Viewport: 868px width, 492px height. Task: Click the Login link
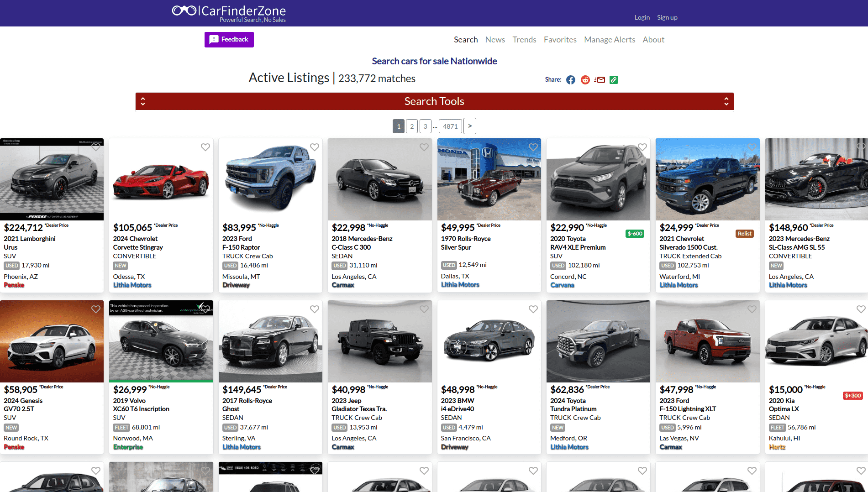(642, 17)
